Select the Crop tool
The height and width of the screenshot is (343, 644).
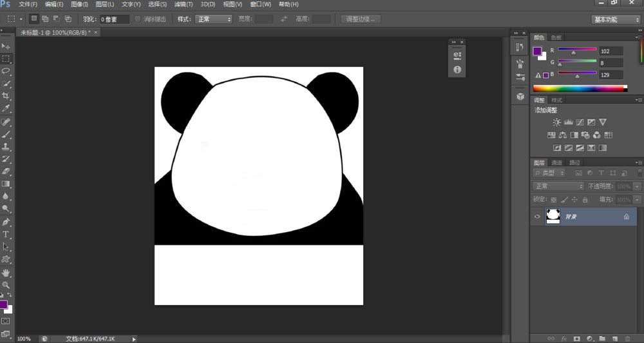tap(6, 96)
